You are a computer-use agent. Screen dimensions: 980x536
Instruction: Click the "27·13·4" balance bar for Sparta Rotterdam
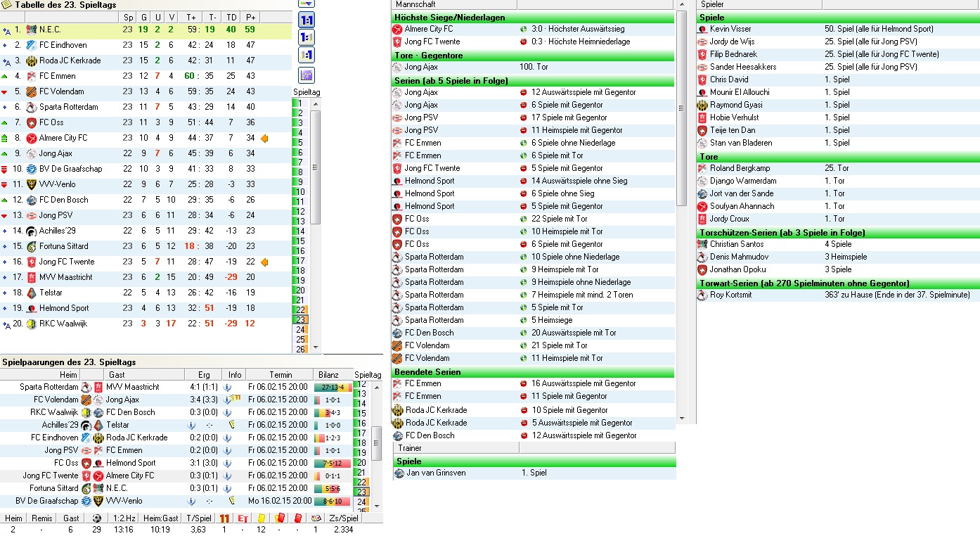tap(332, 387)
